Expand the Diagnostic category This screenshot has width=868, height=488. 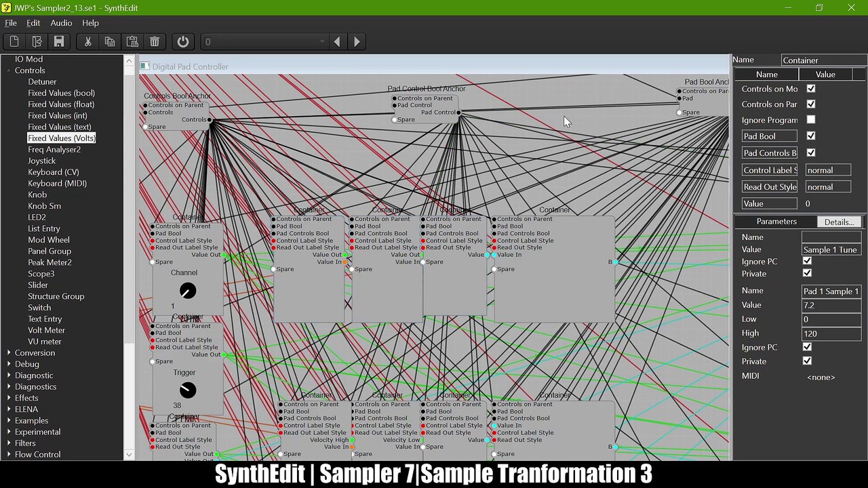click(9, 375)
